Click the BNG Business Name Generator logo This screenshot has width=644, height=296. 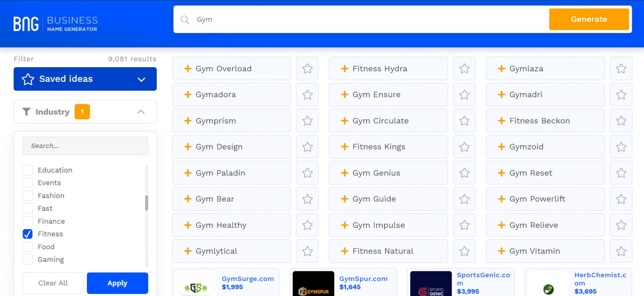[x=55, y=24]
